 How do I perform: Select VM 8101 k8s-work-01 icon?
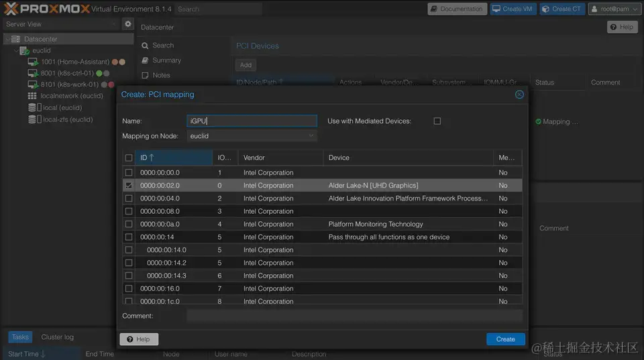point(33,84)
